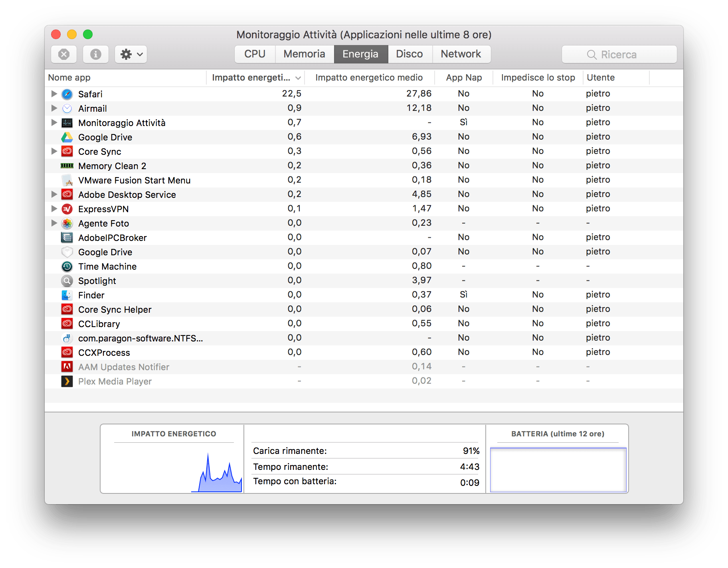Click Airmail's 12,18 average energy value
This screenshot has width=728, height=568.
point(419,108)
